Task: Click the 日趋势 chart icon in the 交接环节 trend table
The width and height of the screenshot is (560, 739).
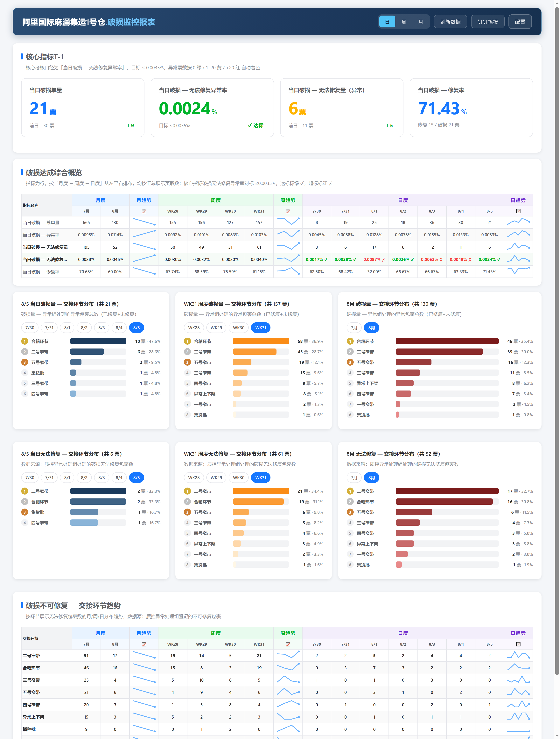Action: pos(518,644)
